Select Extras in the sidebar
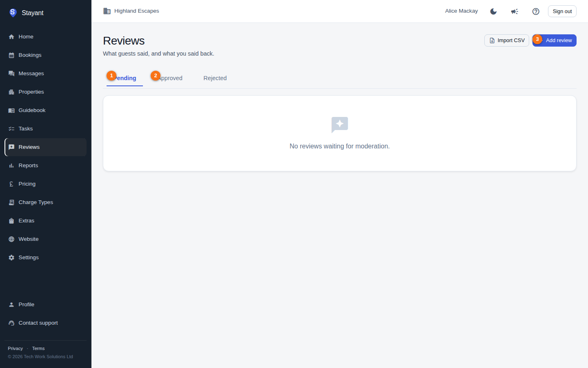This screenshot has height=368, width=588. pos(45,221)
